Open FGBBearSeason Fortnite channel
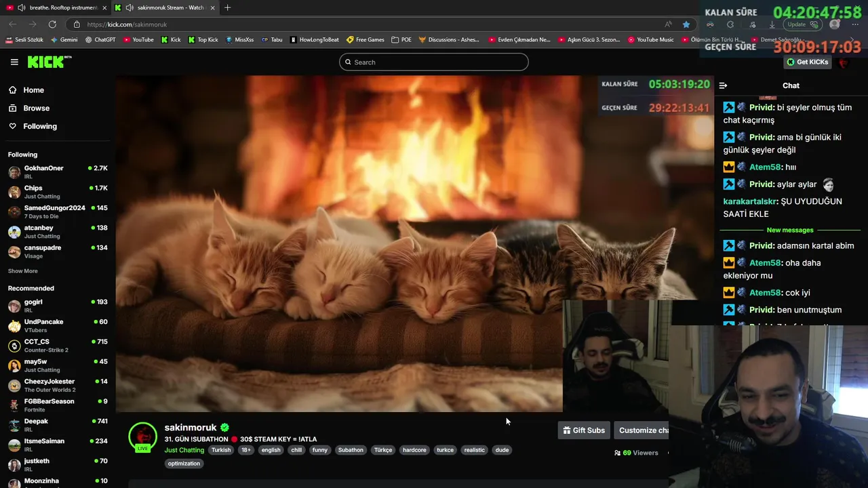 tap(58, 405)
